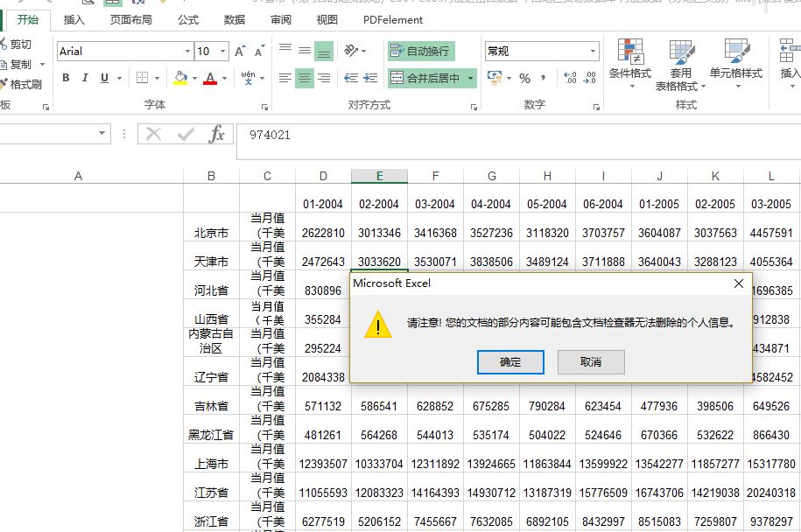This screenshot has height=532, width=801.
Task: Apply comma thousands separator style
Action: coord(543,78)
